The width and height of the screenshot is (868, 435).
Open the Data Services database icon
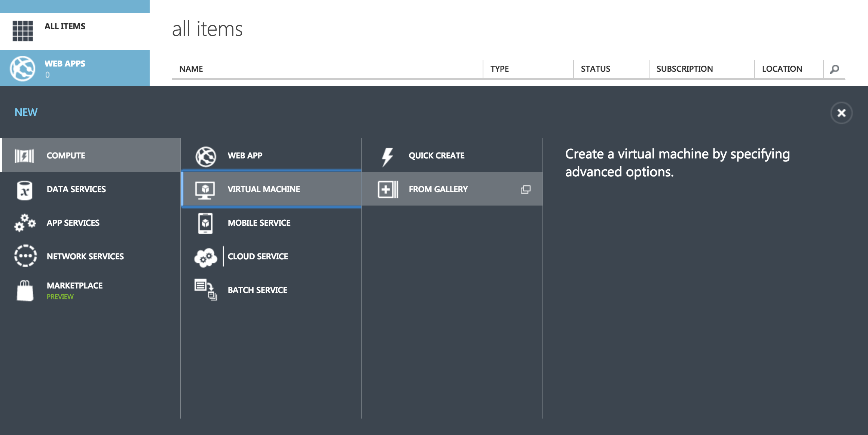coord(25,190)
